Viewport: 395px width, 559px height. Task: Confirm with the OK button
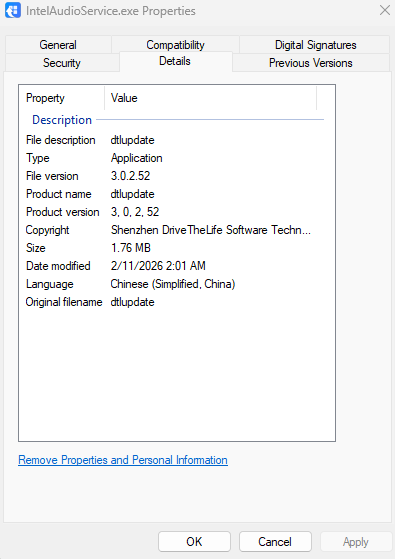point(194,542)
